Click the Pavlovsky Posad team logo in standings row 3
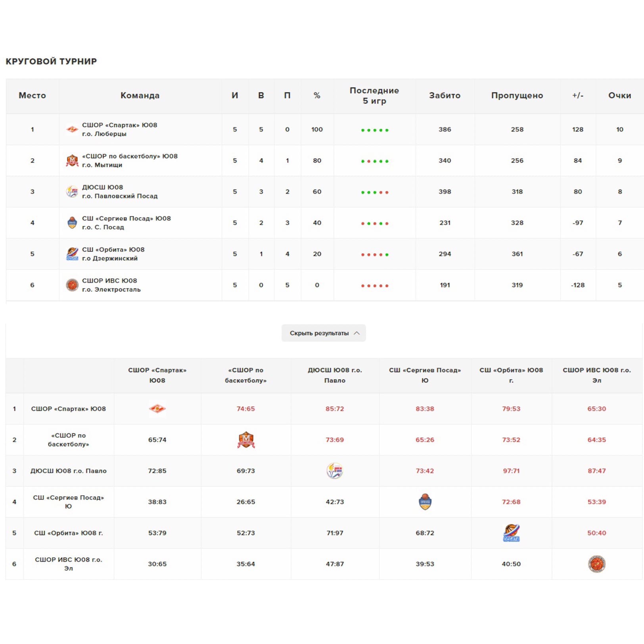644x644 pixels. pos(72,192)
